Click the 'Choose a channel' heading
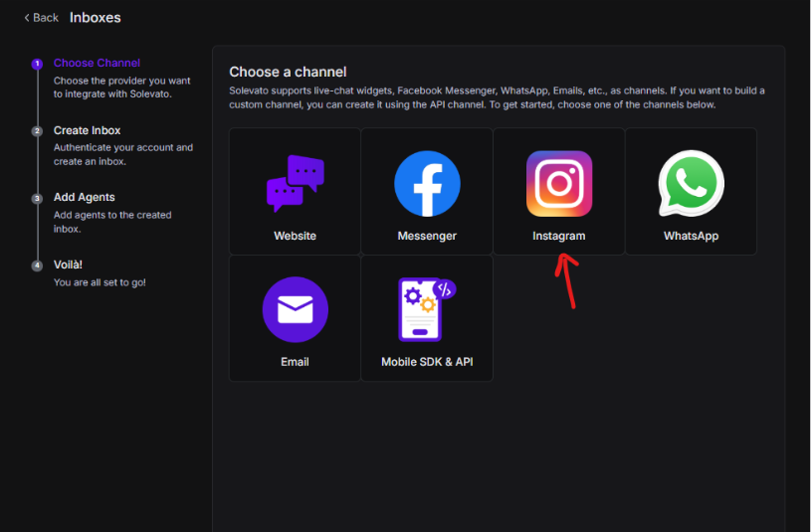 288,72
